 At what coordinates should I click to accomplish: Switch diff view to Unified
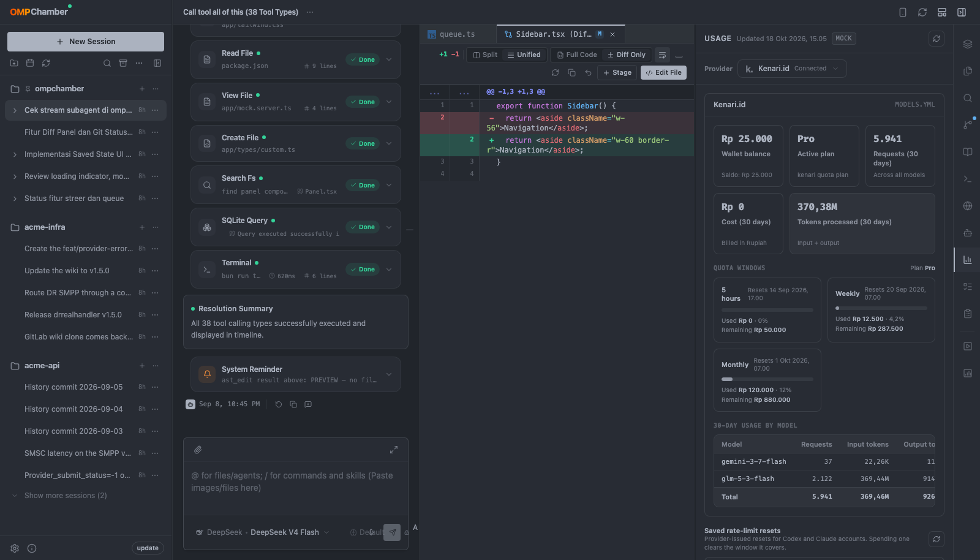[x=524, y=55]
